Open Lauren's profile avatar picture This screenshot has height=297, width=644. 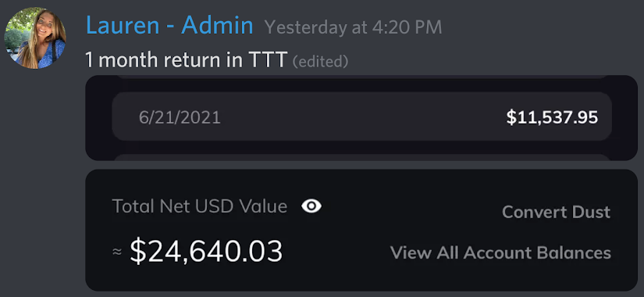tap(35, 38)
